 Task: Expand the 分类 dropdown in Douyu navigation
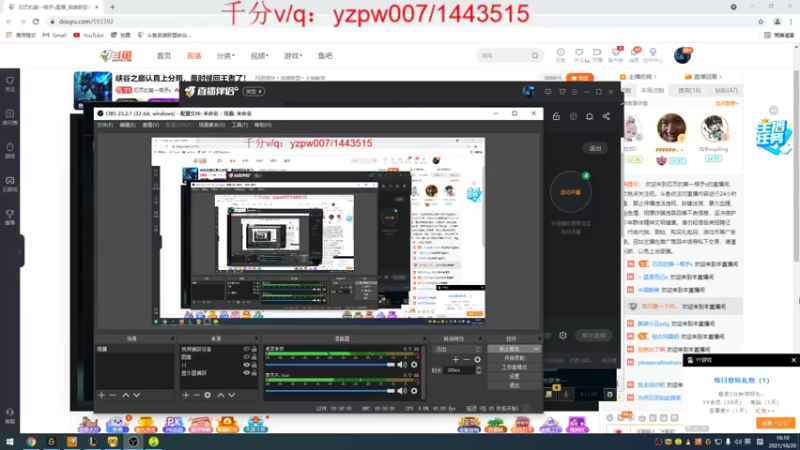226,56
